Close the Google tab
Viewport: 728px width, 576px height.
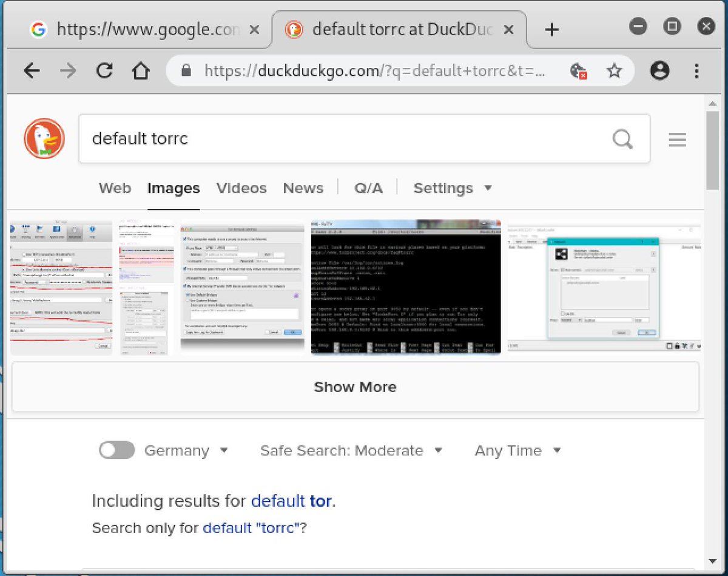point(254,29)
